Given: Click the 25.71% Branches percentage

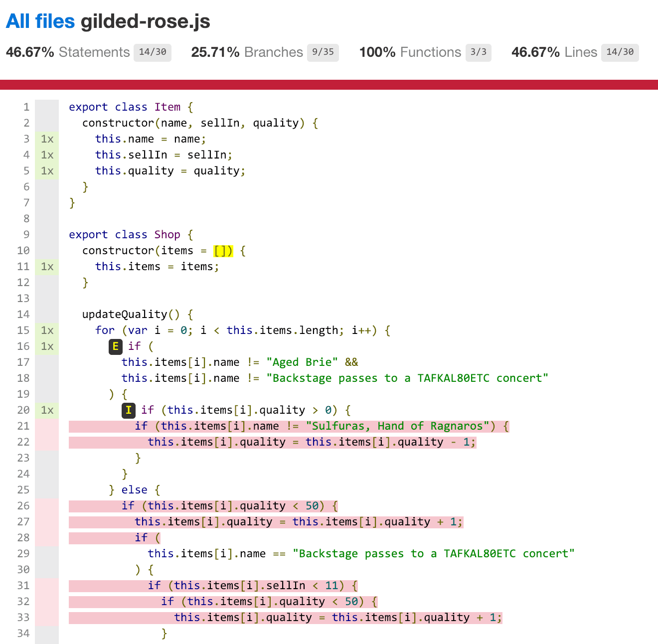Looking at the screenshot, I should (x=215, y=52).
